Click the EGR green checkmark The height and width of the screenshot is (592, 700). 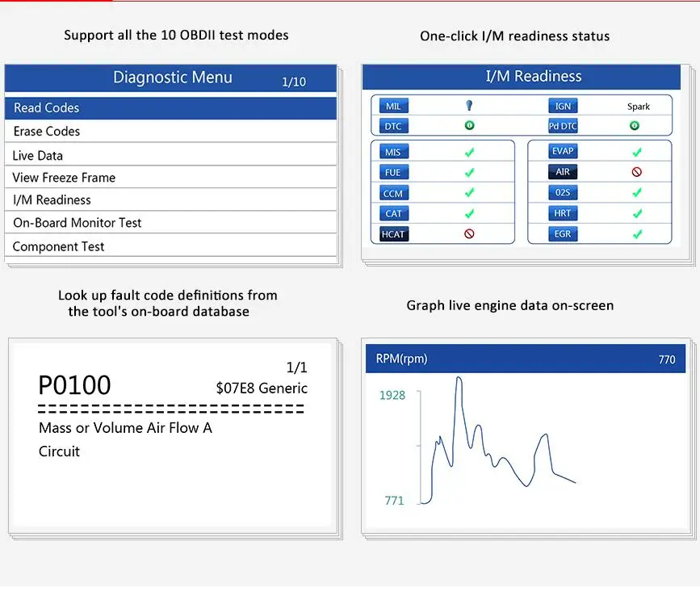(x=637, y=234)
